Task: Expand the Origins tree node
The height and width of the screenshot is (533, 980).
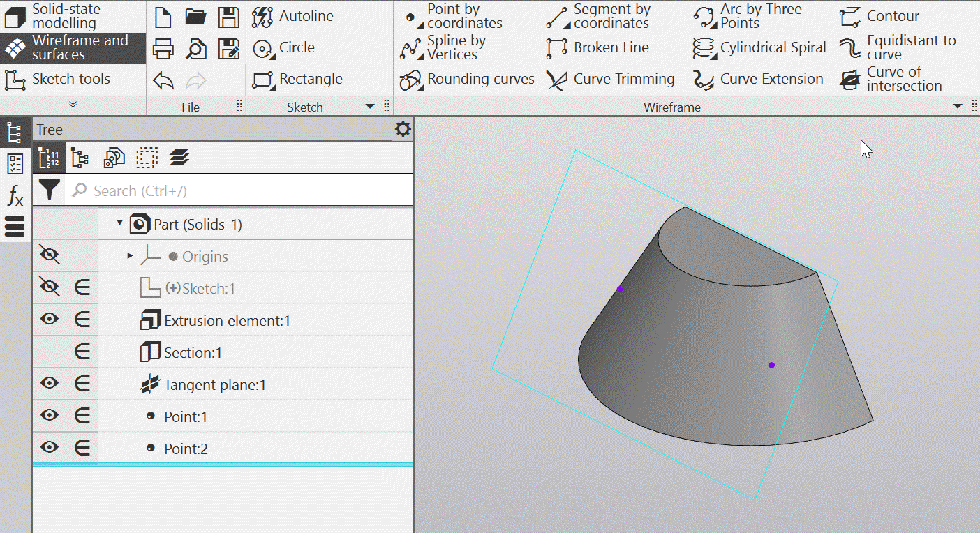Action: click(130, 256)
